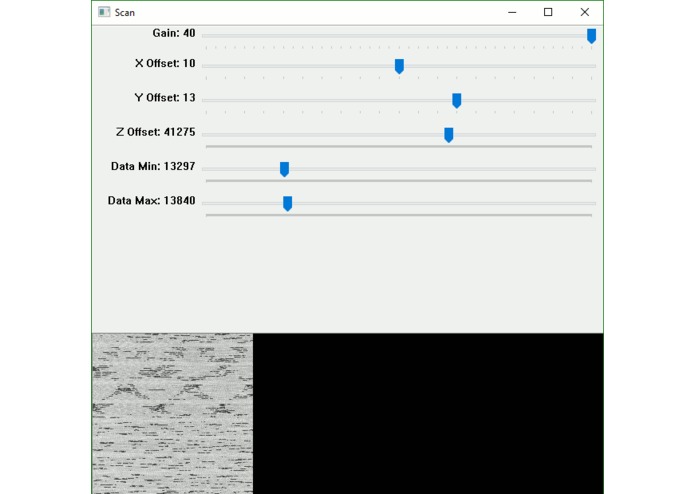This screenshot has height=494, width=695.
Task: Click the 'Z Offset: 41275' label
Action: (x=156, y=132)
